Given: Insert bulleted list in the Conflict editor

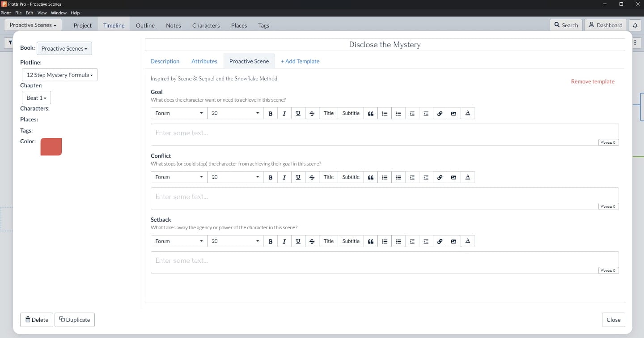Looking at the screenshot, I should [x=398, y=177].
